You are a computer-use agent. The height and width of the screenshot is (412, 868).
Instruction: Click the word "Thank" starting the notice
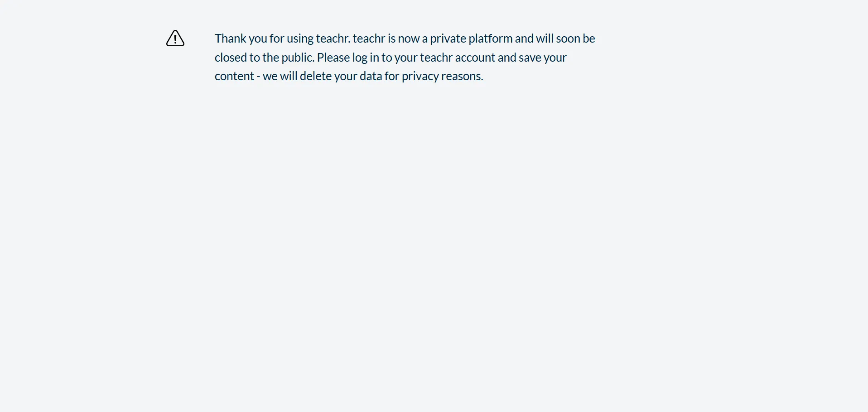pos(230,39)
